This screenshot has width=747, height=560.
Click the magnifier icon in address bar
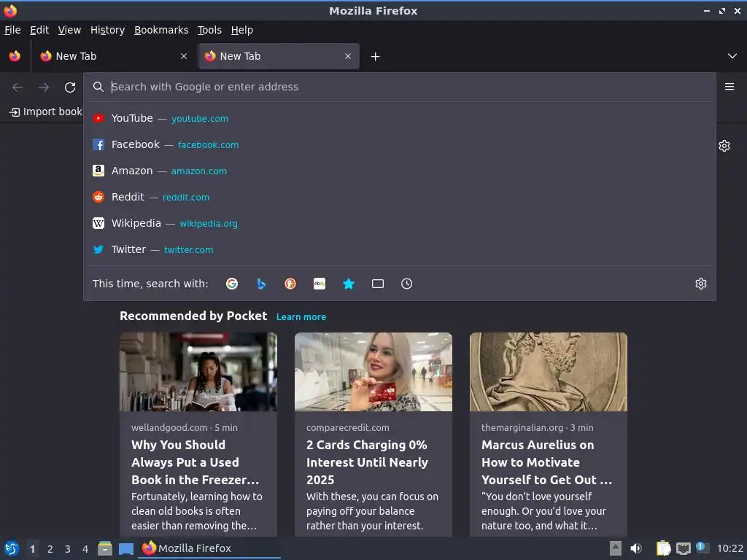[x=98, y=87]
